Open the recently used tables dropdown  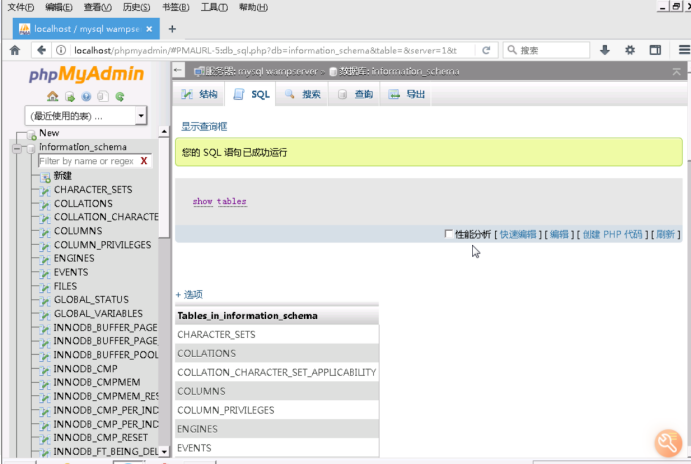click(86, 116)
